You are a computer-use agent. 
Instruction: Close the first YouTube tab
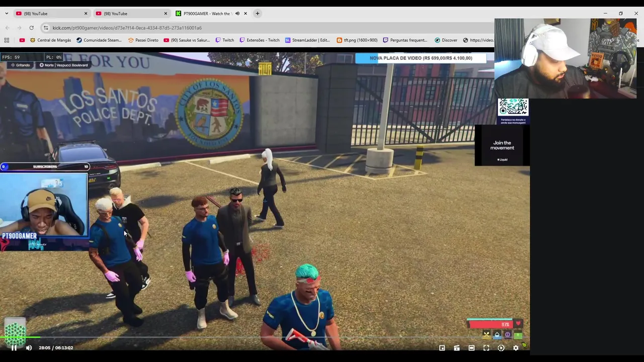86,14
